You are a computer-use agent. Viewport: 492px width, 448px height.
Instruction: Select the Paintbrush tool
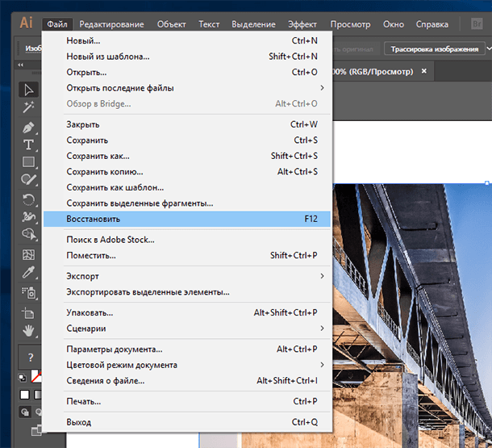28,179
